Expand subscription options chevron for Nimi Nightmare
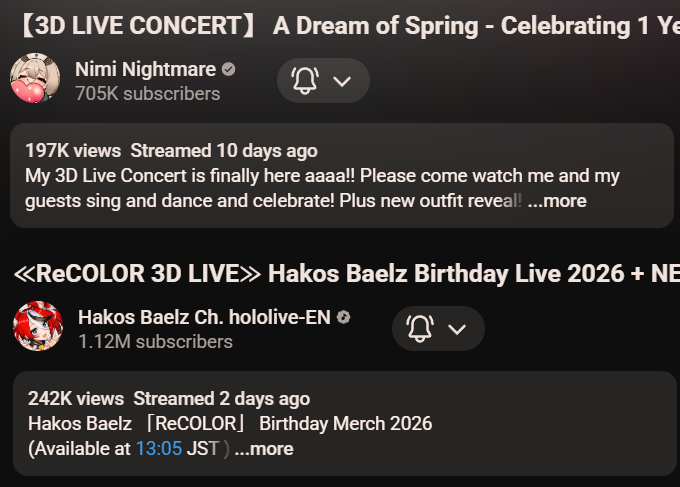The image size is (680, 487). click(x=342, y=81)
